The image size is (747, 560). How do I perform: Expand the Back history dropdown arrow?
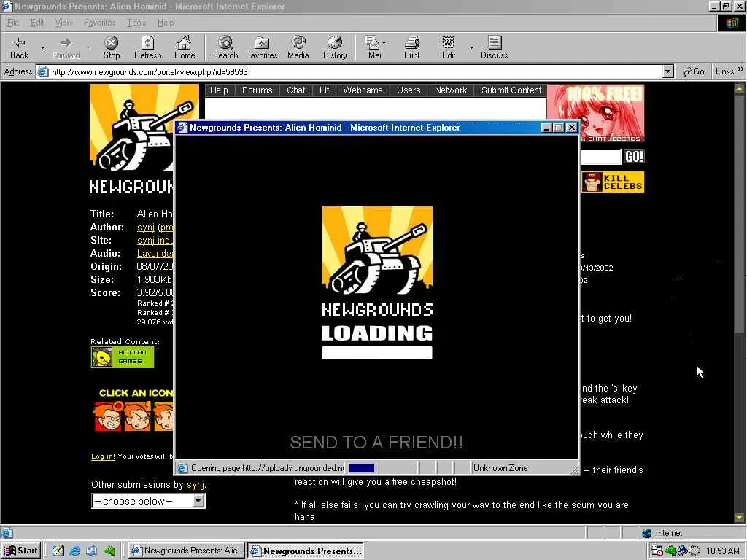pyautogui.click(x=42, y=47)
